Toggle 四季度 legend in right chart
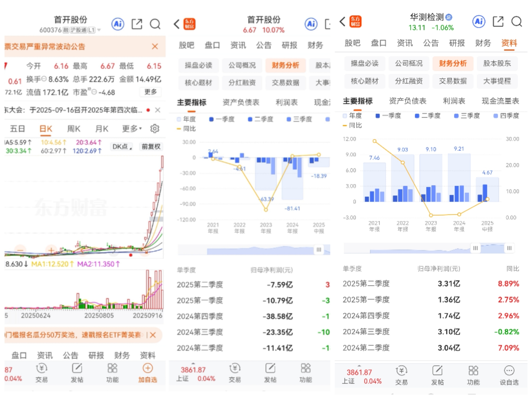532x399 pixels. [506, 116]
